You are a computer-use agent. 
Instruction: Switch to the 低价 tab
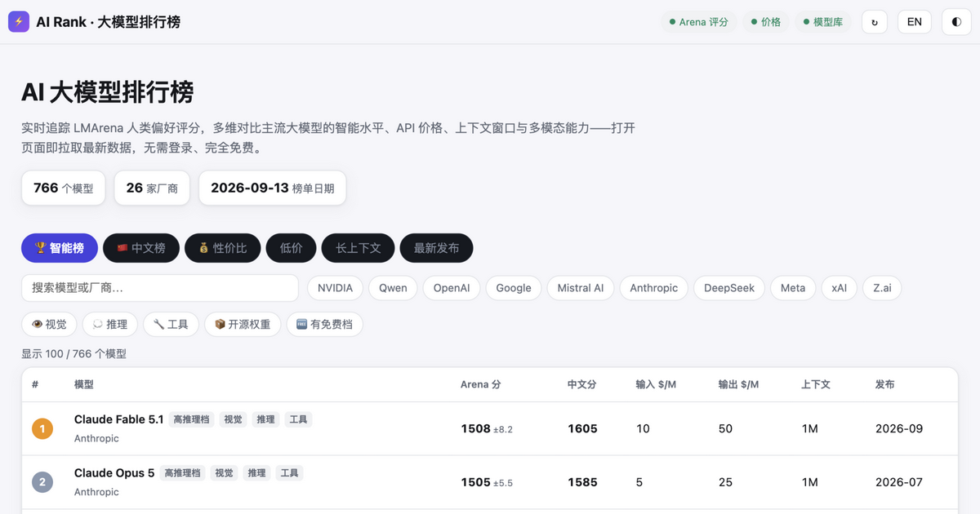(x=292, y=248)
